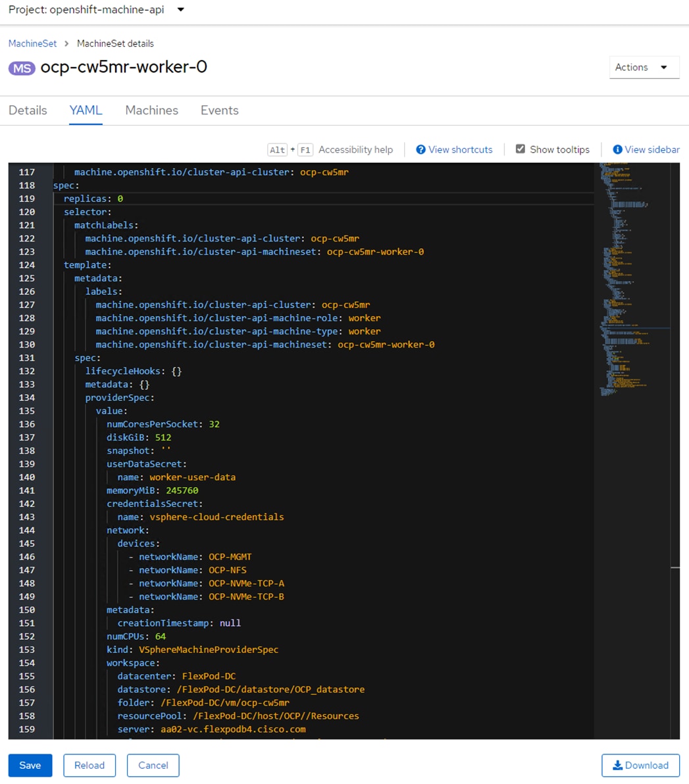Click the download arrow icon
The width and height of the screenshot is (689, 784).
tap(617, 766)
